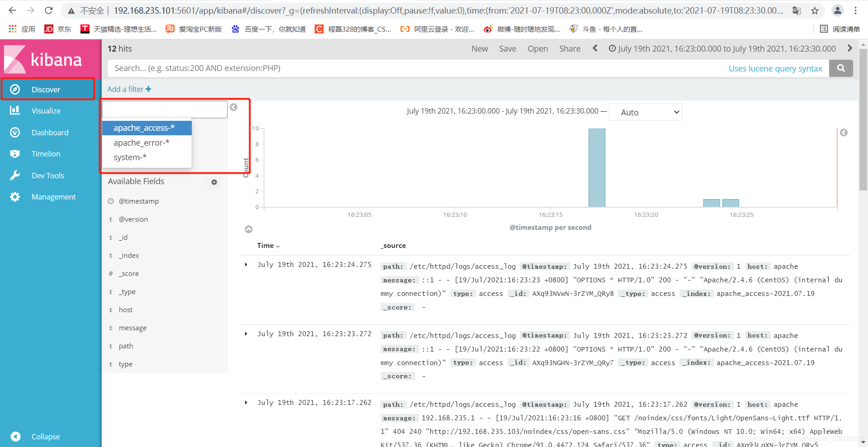Click the Discover compass icon
Image resolution: width=868 pixels, height=447 pixels.
pyautogui.click(x=15, y=90)
